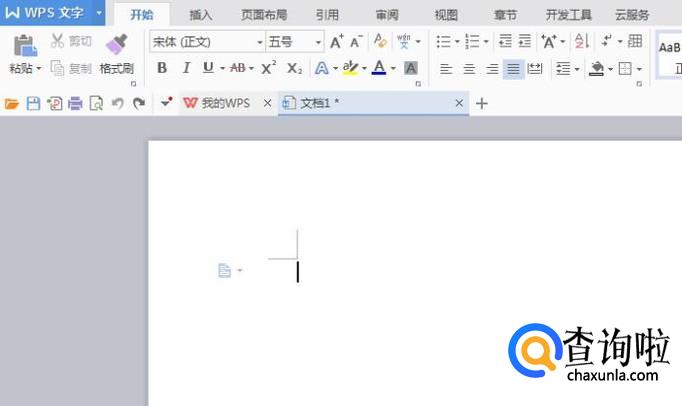Select Align Right
This screenshot has width=682, height=406.
[492, 69]
